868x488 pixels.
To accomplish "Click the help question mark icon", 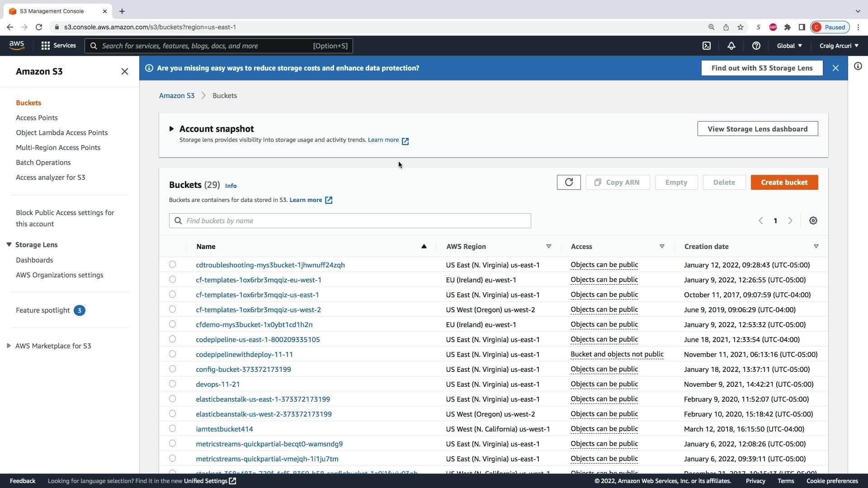I will (756, 46).
